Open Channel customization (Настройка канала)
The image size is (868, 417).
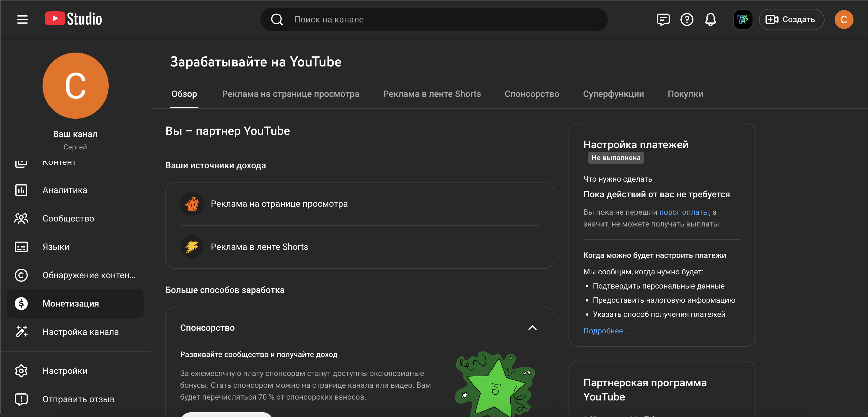80,332
